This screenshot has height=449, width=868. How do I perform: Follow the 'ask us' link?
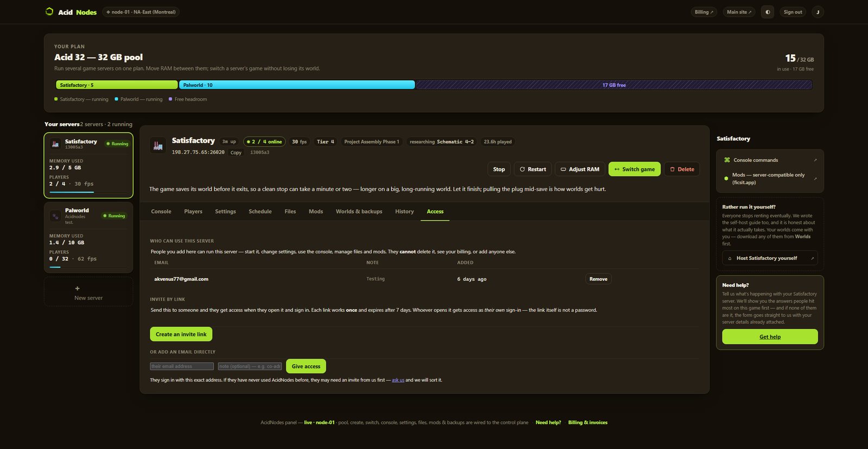click(398, 380)
